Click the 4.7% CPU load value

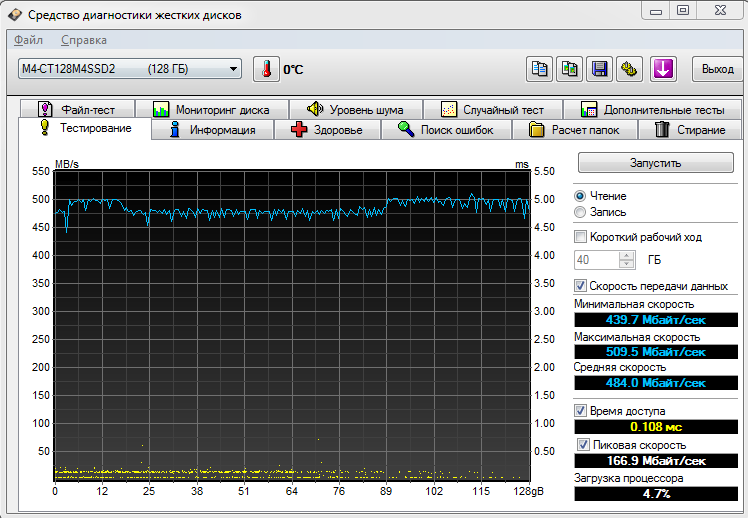656,494
